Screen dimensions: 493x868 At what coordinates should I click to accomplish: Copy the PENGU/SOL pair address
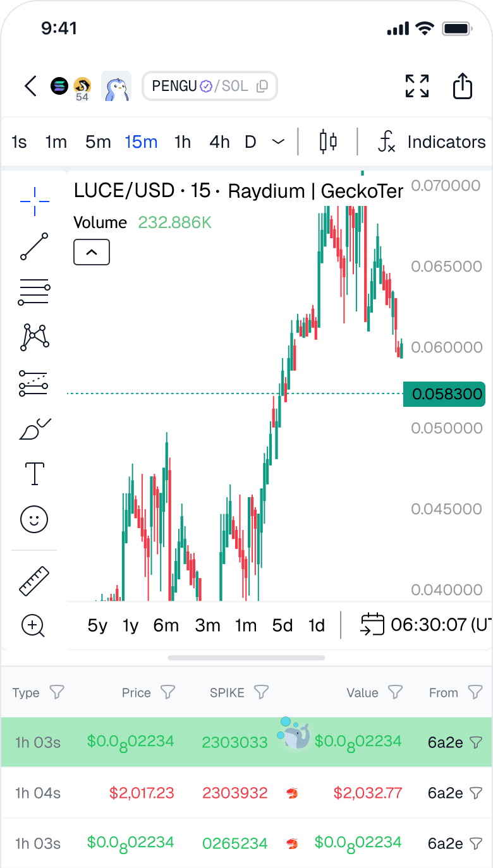pyautogui.click(x=262, y=87)
